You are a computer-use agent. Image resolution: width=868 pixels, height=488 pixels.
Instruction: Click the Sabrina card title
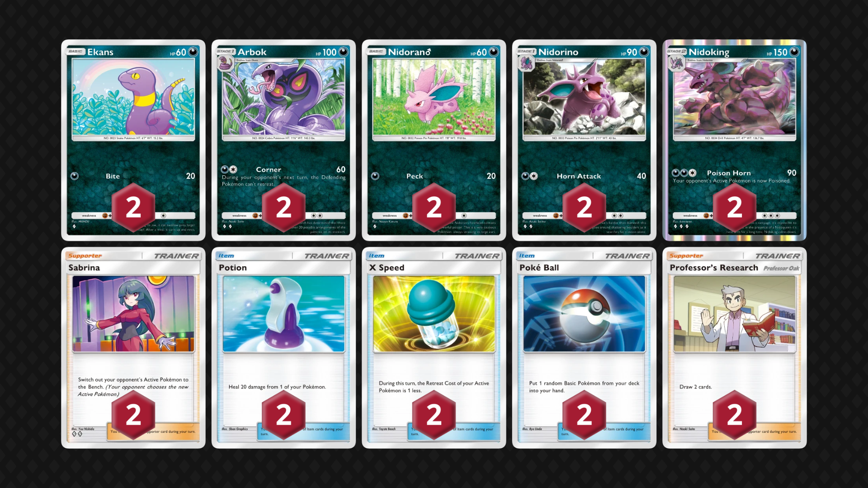tap(84, 267)
